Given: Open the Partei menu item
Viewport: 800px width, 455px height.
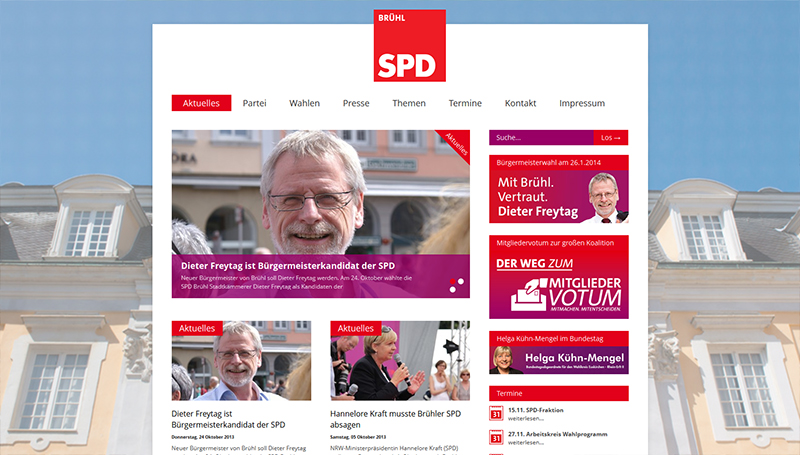Looking at the screenshot, I should click(x=254, y=103).
